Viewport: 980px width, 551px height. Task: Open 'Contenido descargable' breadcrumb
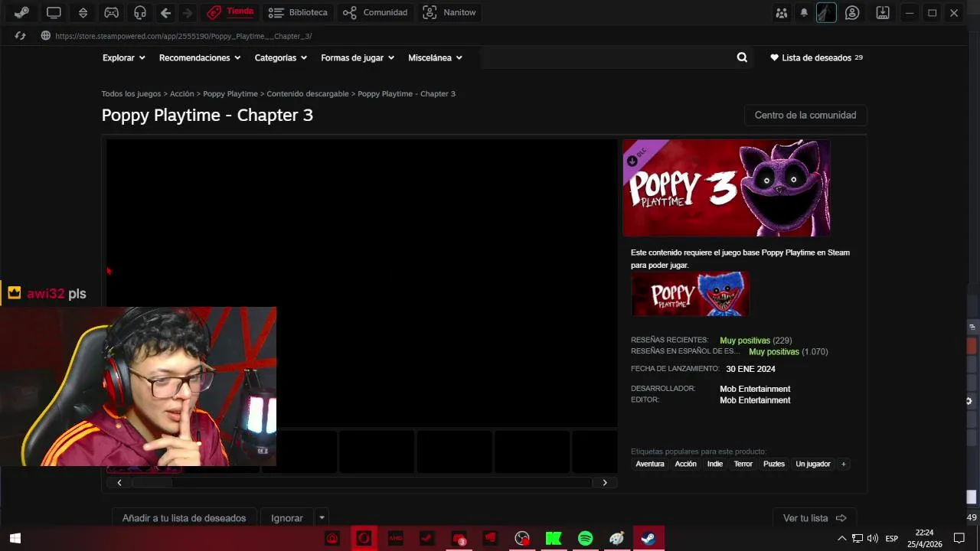(x=308, y=93)
